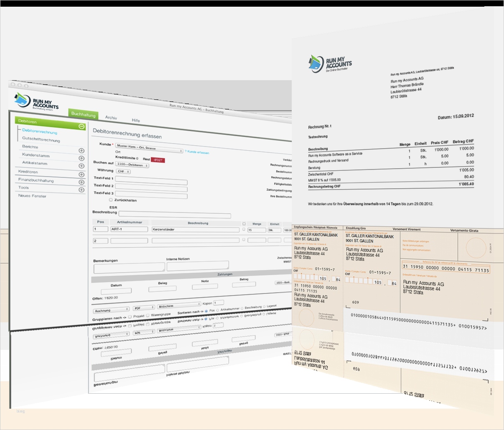The width and height of the screenshot is (504, 430).
Task: Toggle the checkbox in position 2 row
Action: (x=244, y=240)
